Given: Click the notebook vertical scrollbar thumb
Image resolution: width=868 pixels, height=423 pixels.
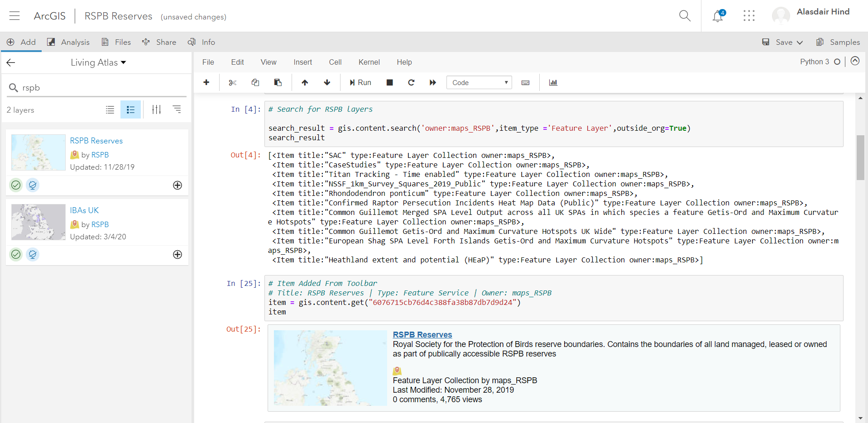Looking at the screenshot, I should pos(860,157).
